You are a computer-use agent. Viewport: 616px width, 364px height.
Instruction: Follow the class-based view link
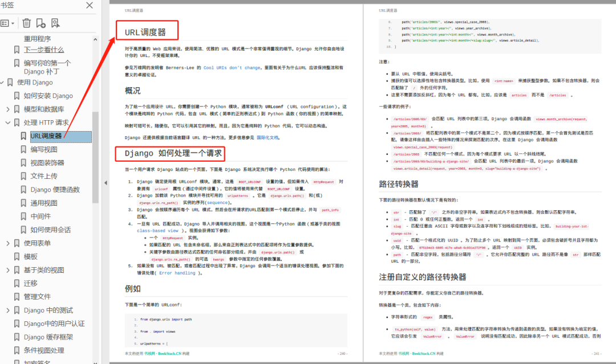pos(157,231)
